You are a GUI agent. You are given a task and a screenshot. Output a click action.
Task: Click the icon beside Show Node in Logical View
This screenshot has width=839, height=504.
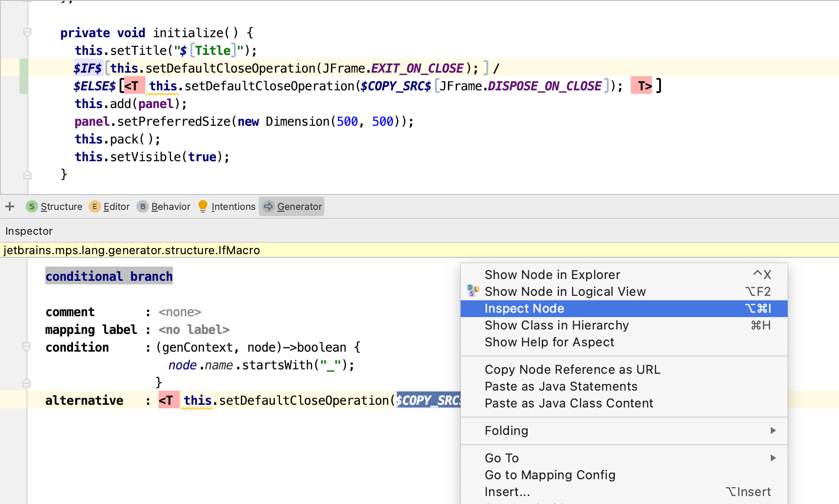point(472,291)
